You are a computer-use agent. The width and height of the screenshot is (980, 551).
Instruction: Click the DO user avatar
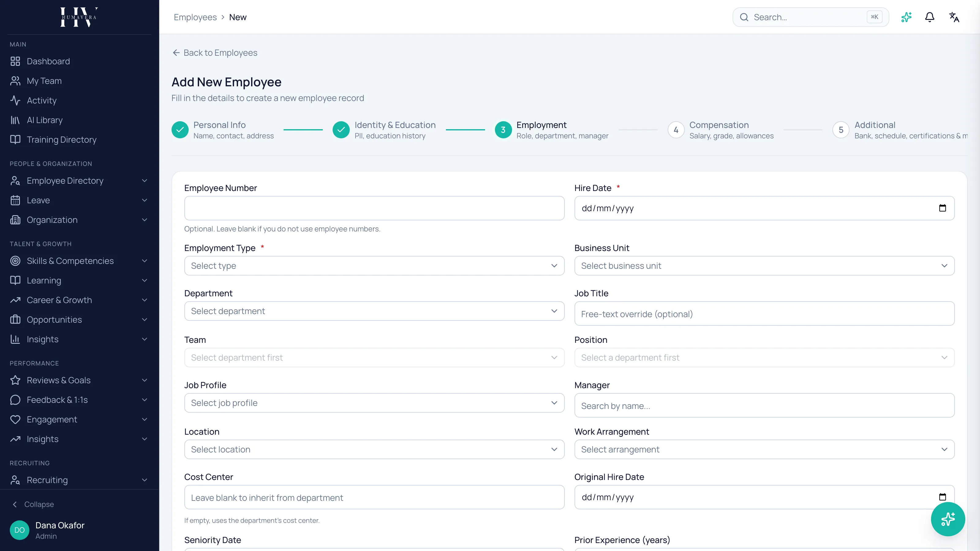click(x=19, y=530)
